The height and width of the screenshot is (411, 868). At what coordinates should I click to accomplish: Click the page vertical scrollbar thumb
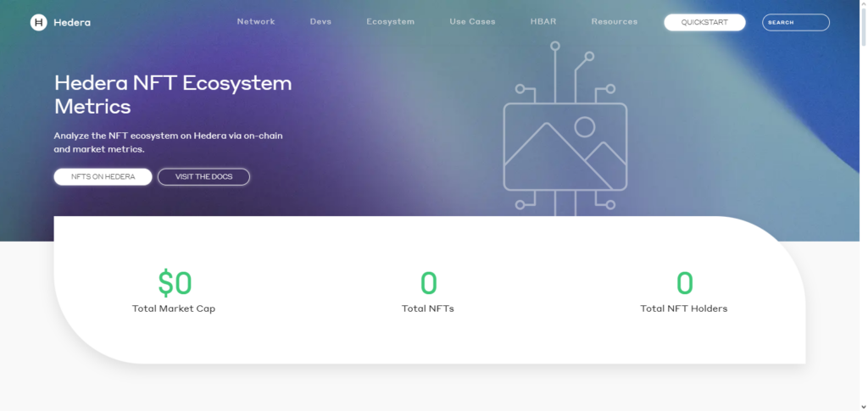[x=864, y=28]
